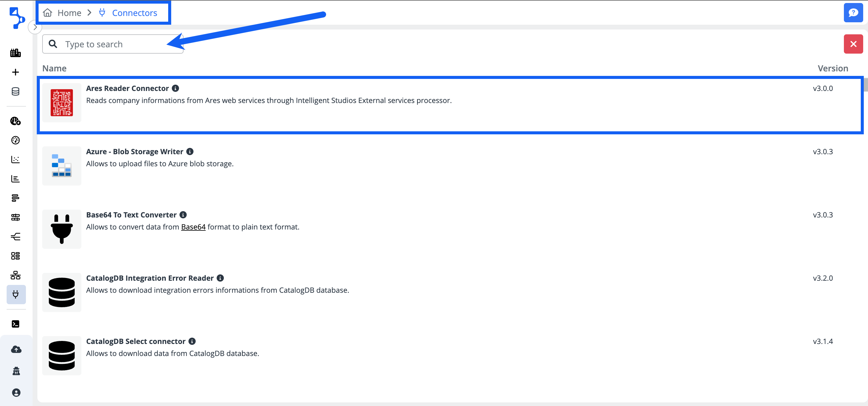
Task: Select the Azure Blob Storage Writer connector
Action: (x=134, y=151)
